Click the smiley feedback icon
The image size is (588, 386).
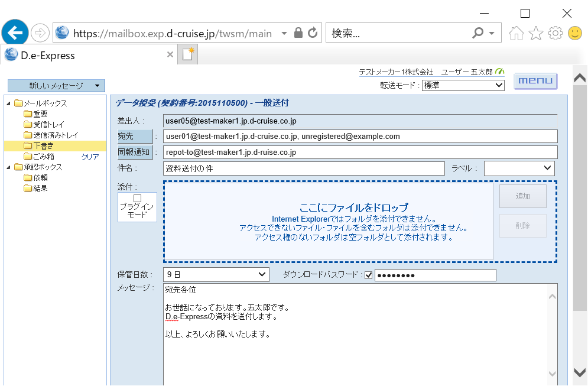574,33
